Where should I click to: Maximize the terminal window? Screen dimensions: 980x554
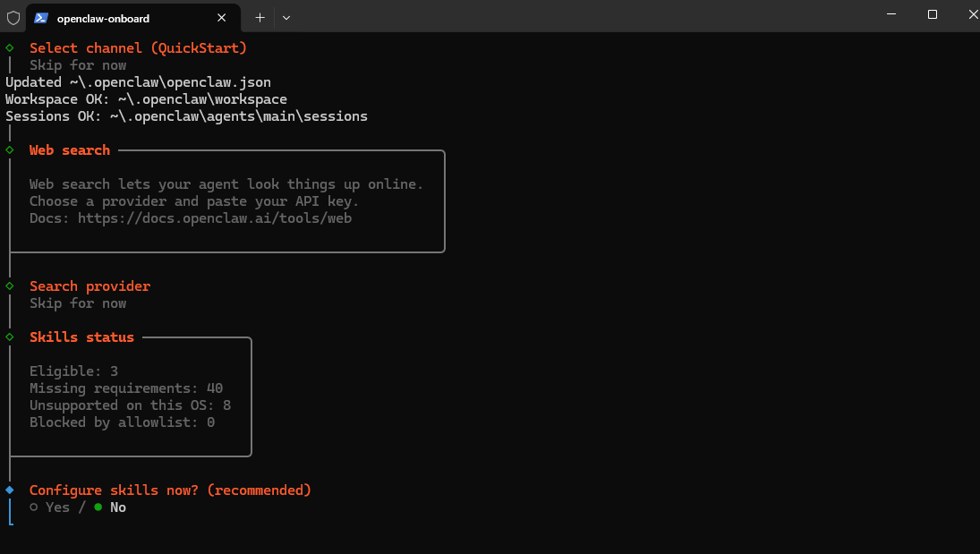[933, 14]
